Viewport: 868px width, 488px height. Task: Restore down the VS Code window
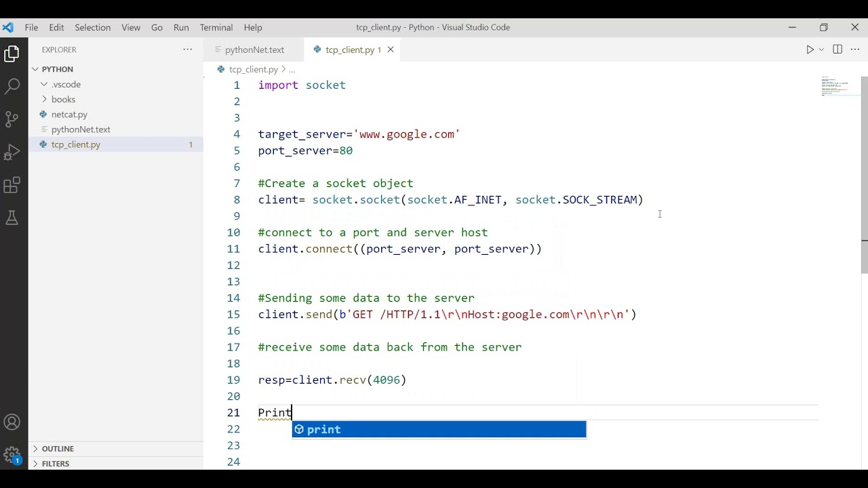pyautogui.click(x=823, y=27)
